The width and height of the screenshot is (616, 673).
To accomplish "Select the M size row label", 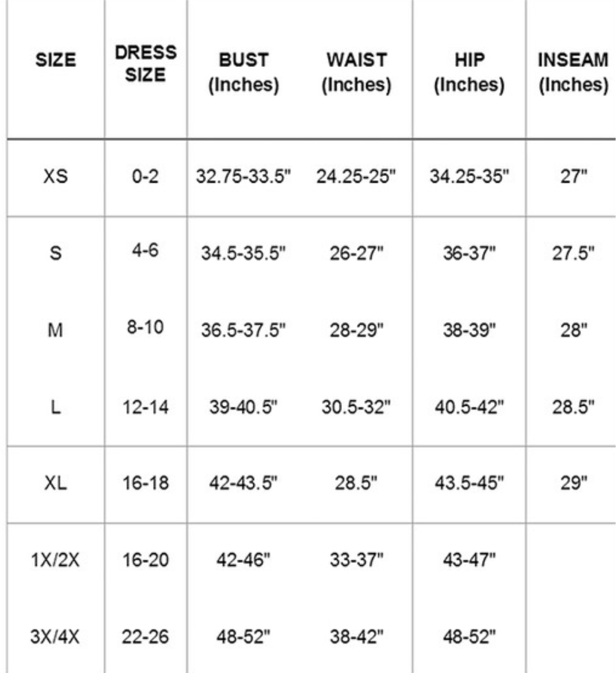I will click(55, 330).
